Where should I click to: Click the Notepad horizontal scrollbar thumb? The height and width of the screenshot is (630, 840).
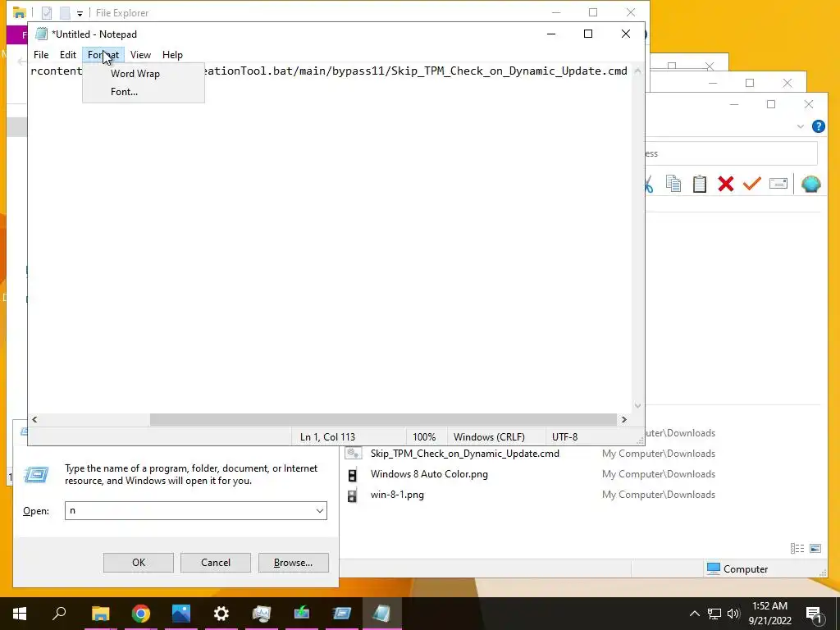[383, 419]
